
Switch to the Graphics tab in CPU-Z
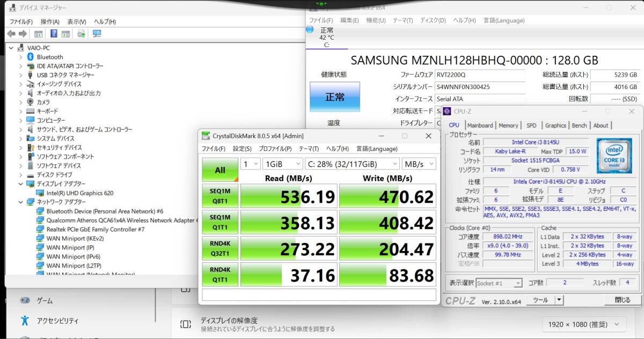click(x=555, y=125)
